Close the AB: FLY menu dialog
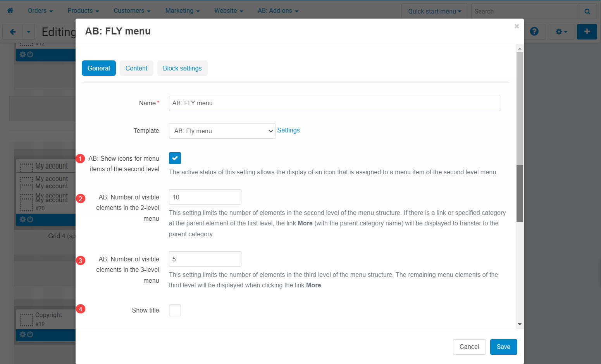601x364 pixels. pyautogui.click(x=516, y=26)
